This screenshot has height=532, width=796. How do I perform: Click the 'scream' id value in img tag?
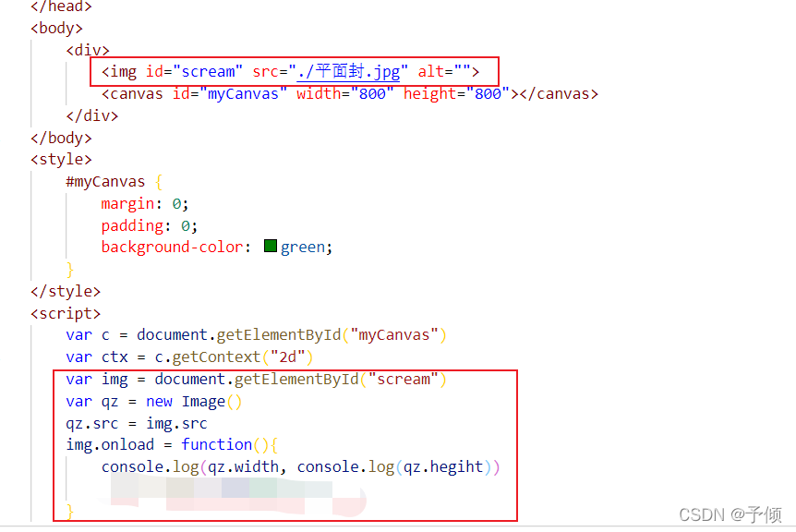[208, 71]
